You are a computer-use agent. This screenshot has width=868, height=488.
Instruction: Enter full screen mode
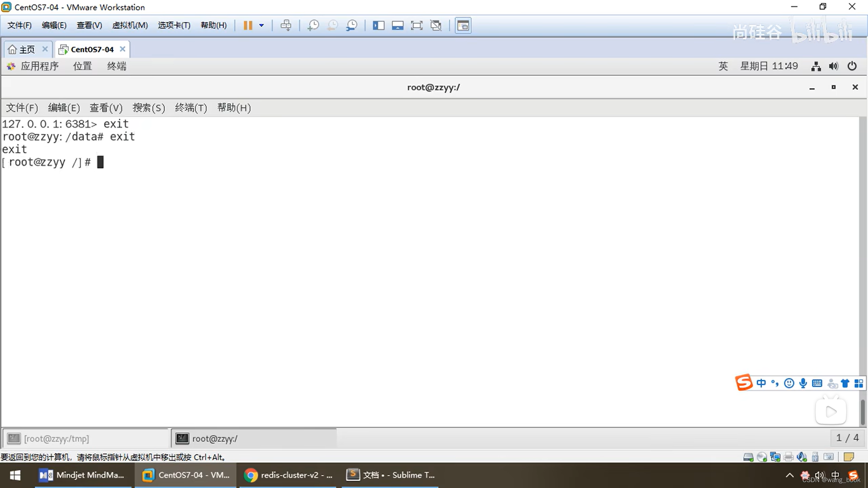[x=416, y=25]
